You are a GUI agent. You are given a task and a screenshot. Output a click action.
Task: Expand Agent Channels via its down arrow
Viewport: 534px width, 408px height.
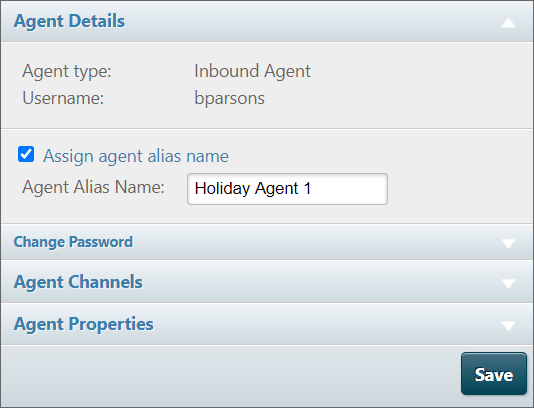pyautogui.click(x=508, y=283)
